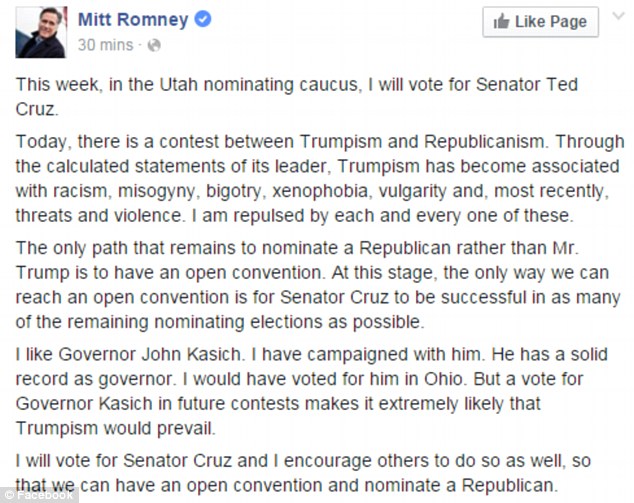The image size is (634, 503).
Task: Click the word "Utah" in the post
Action: point(170,87)
